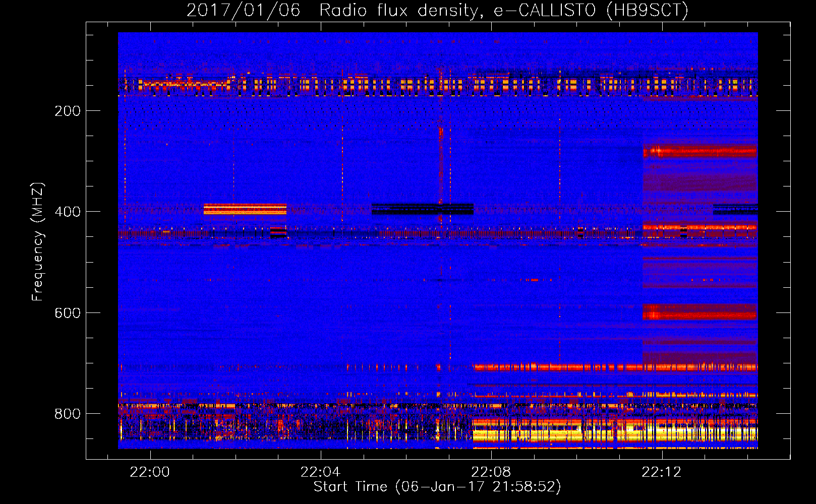This screenshot has height=504, width=816.
Task: Click the bright yellow band below 800 MHz after 22:08
Action: (615, 433)
